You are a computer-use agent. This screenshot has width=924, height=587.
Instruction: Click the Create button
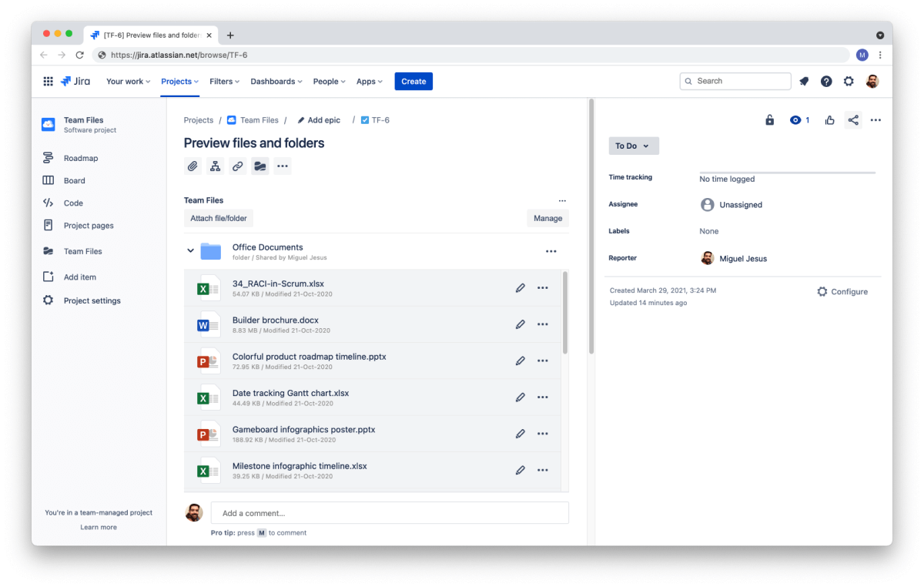tap(413, 81)
